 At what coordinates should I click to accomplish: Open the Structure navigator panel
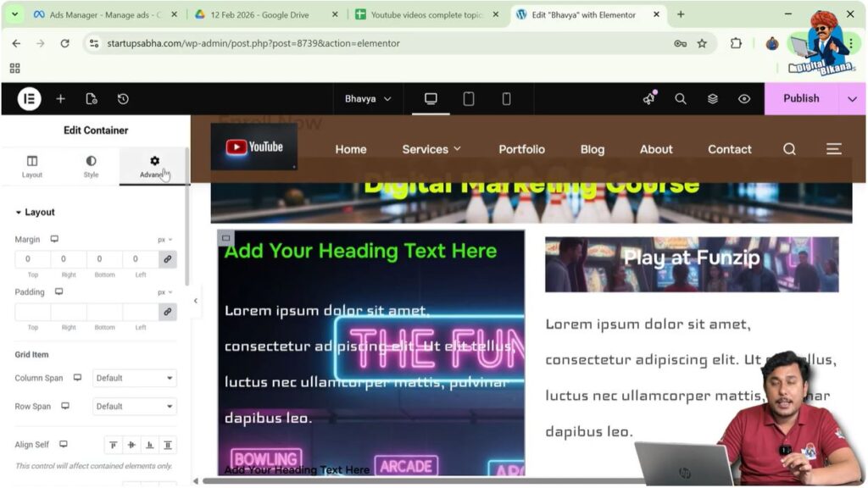point(712,98)
